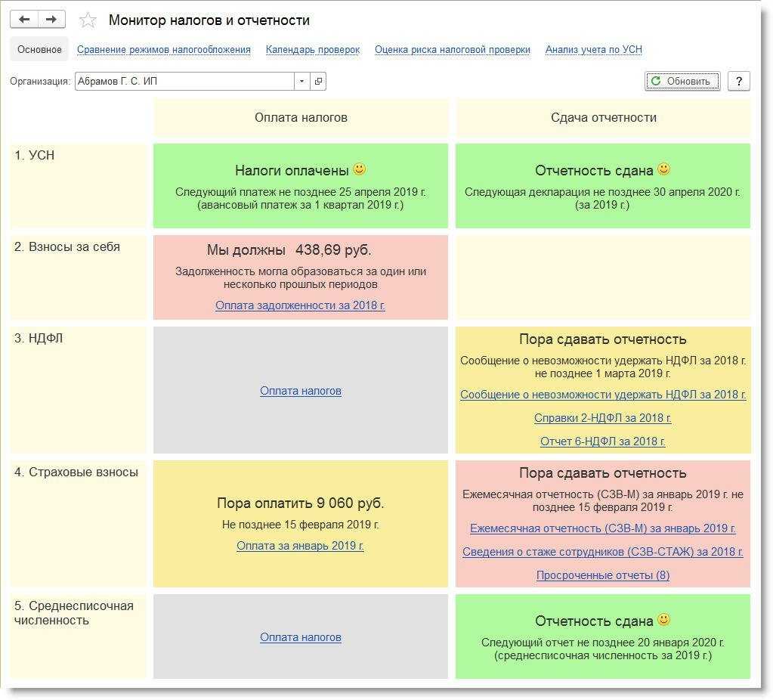The height and width of the screenshot is (700, 773).
Task: Open the organization record with the square icon
Action: point(318,82)
